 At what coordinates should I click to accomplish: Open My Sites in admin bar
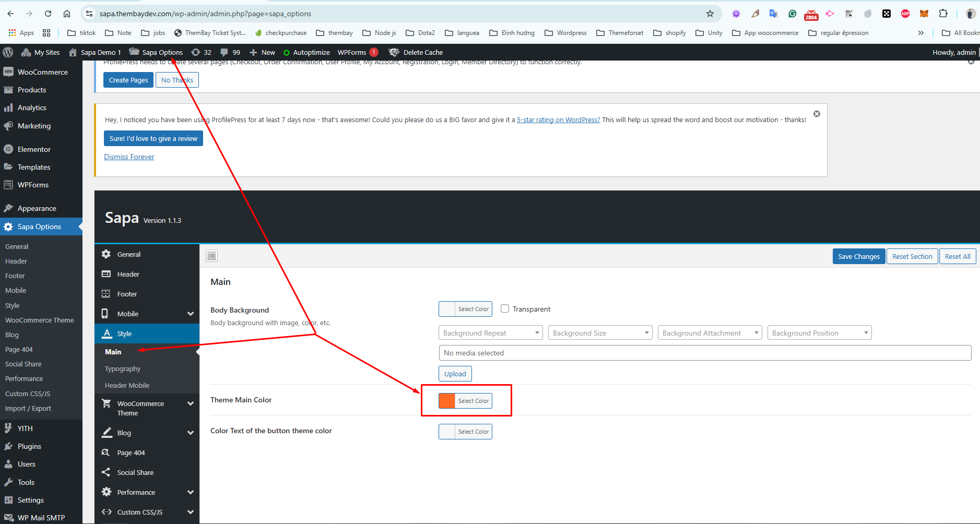(40, 52)
